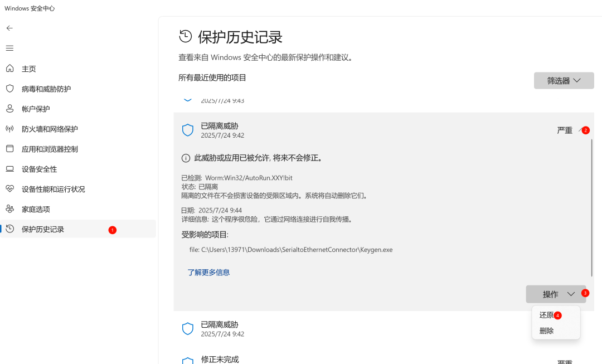Image resolution: width=602 pixels, height=364 pixels.
Task: Click the 主页 home icon
Action: pos(9,69)
